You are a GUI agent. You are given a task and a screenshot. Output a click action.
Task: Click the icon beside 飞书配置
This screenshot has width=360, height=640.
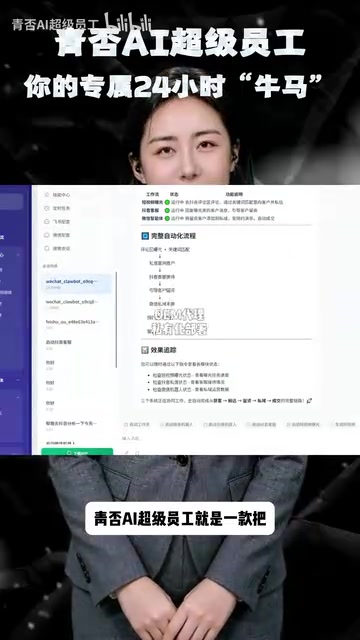point(47,222)
